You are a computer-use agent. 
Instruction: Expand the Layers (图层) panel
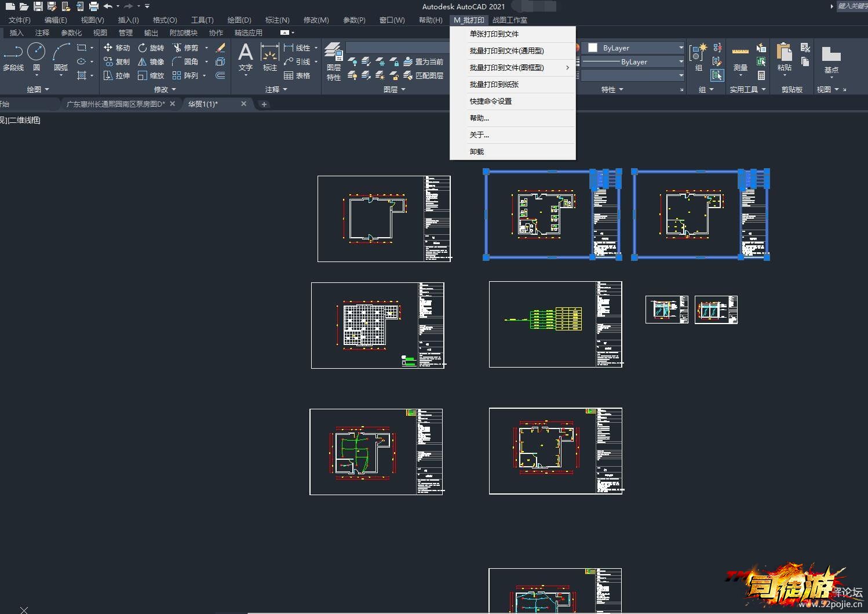pyautogui.click(x=395, y=89)
